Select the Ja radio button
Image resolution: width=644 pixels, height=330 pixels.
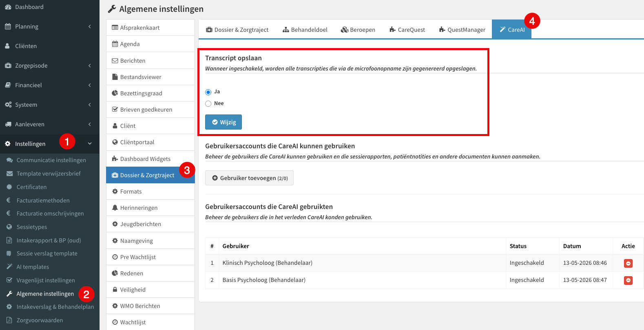tap(208, 92)
